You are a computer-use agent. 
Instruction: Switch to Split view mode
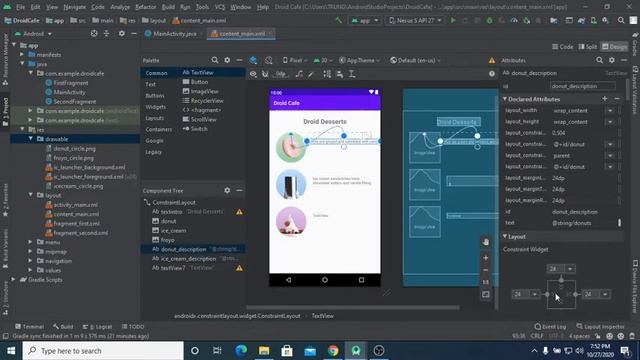click(x=588, y=47)
